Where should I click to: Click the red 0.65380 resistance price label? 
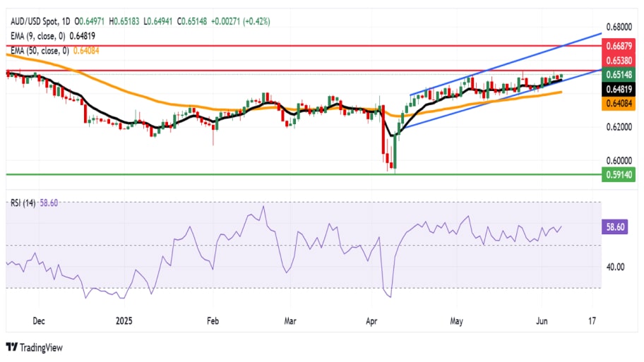[x=619, y=61]
